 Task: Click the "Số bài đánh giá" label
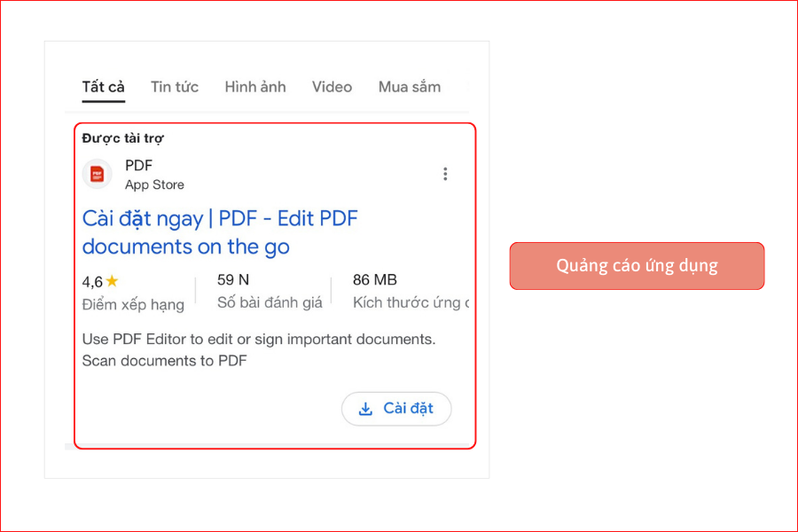point(270,302)
